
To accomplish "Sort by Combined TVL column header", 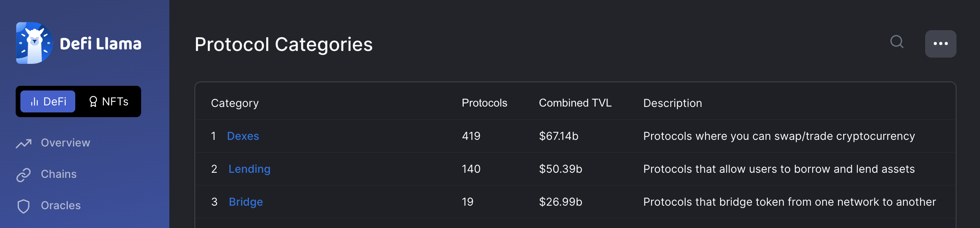I will [x=575, y=103].
